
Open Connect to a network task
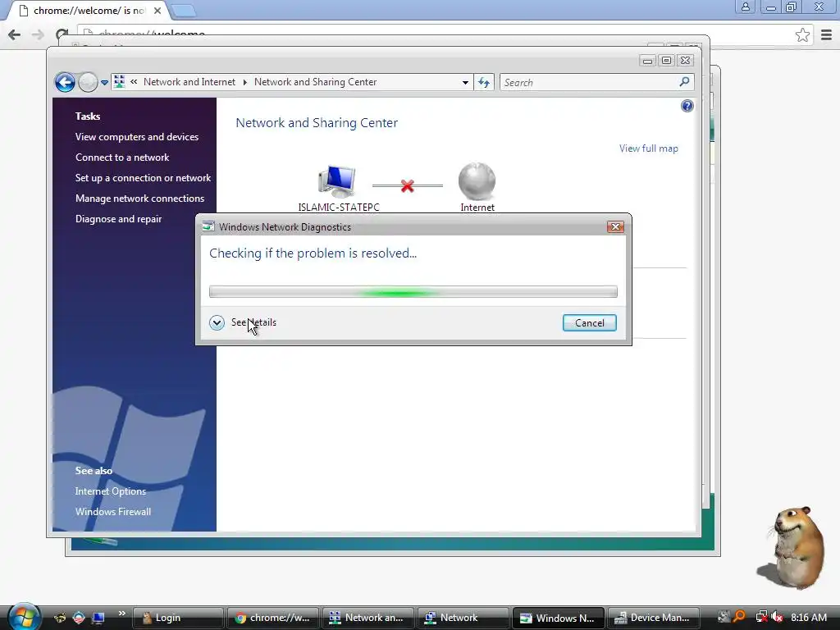coord(122,157)
